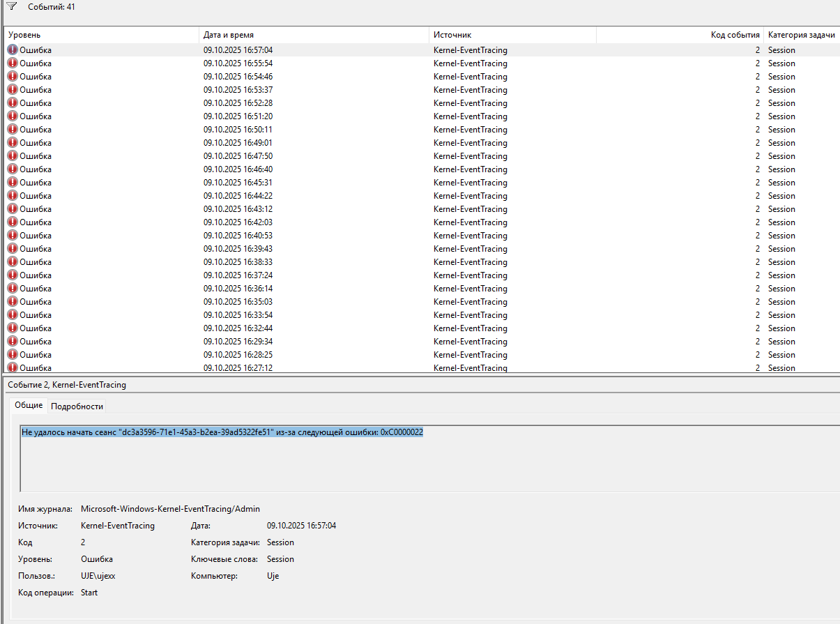Click the details date value beside 'Дата:'
Screen dimensions: 840x624
tap(302, 526)
